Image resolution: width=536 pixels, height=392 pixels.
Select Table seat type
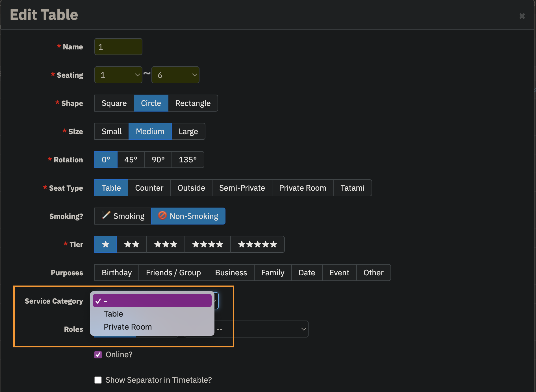tap(111, 188)
